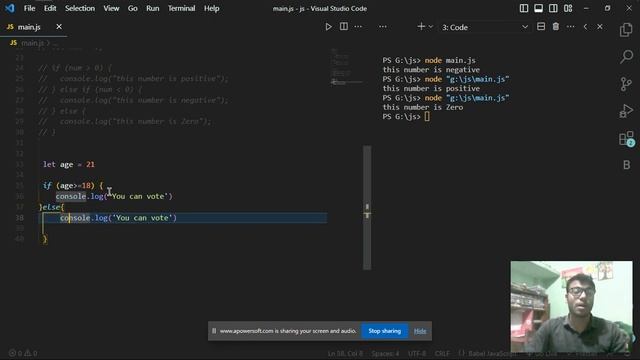
Task: Click 'this number is negative' terminal output
Action: [431, 70]
